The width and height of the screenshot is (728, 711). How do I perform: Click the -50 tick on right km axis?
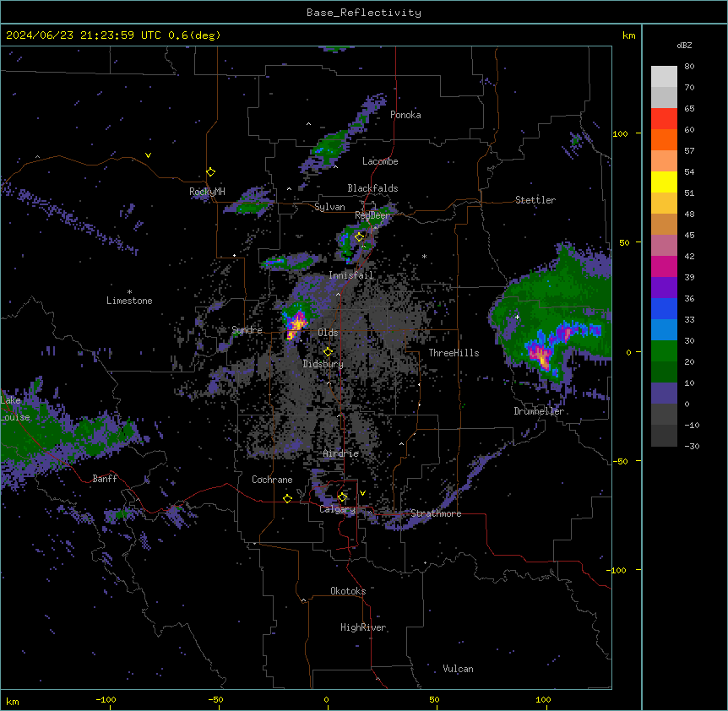click(x=620, y=461)
